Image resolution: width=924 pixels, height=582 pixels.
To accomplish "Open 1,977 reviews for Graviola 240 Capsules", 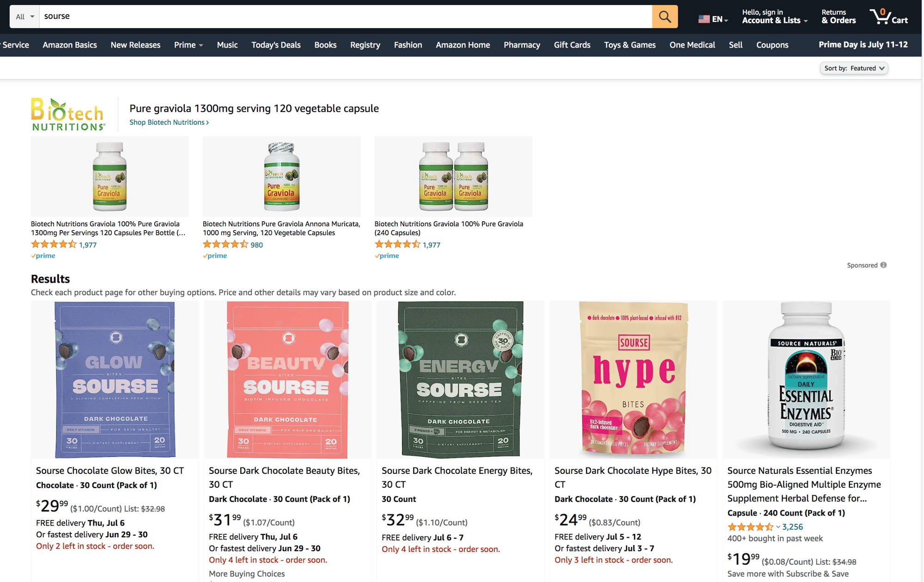I will click(432, 245).
